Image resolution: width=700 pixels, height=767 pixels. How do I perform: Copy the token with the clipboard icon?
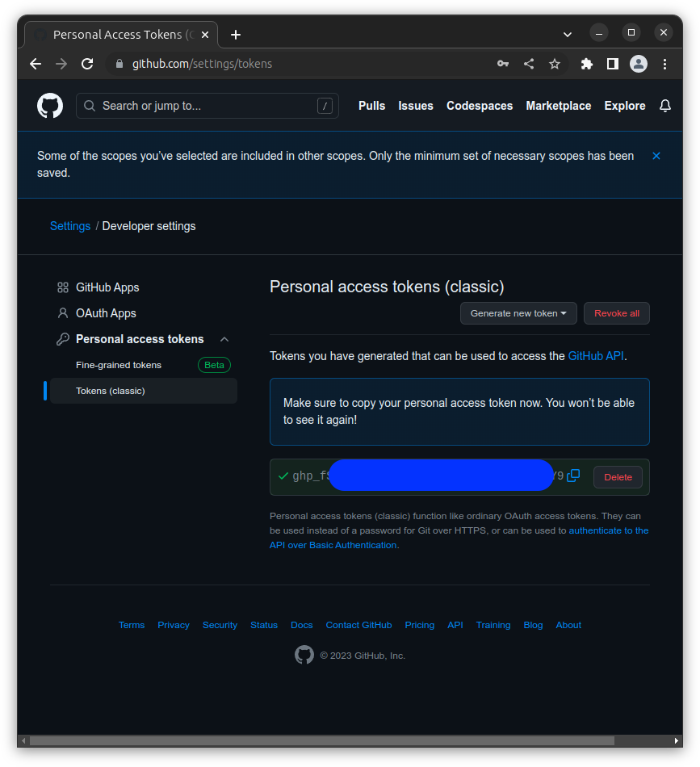[572, 475]
